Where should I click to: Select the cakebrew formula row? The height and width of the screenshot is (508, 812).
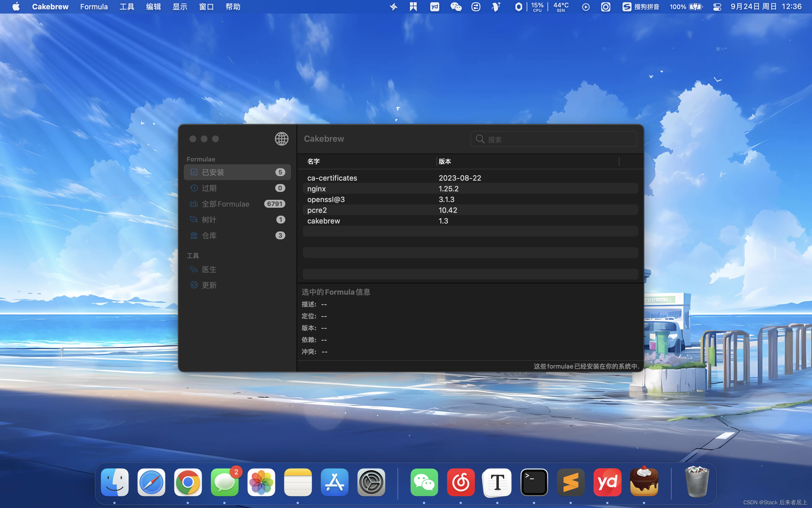coord(470,221)
